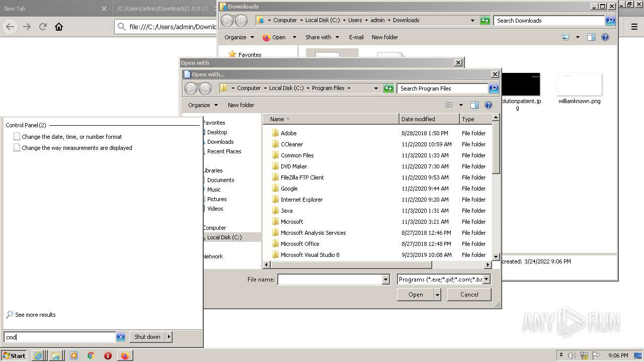Toggle preview pane in Open with dialog
The width and height of the screenshot is (644, 362).
pyautogui.click(x=474, y=105)
